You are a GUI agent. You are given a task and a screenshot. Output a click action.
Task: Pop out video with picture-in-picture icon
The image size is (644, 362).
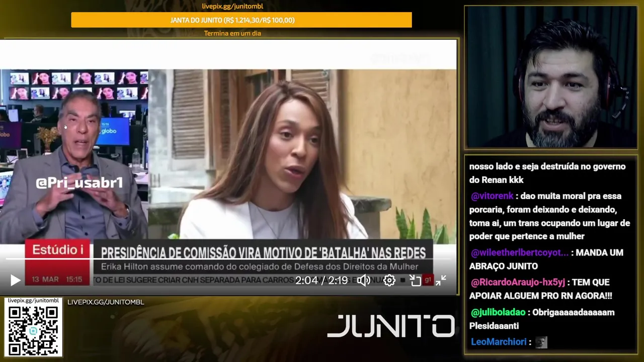pos(415,281)
